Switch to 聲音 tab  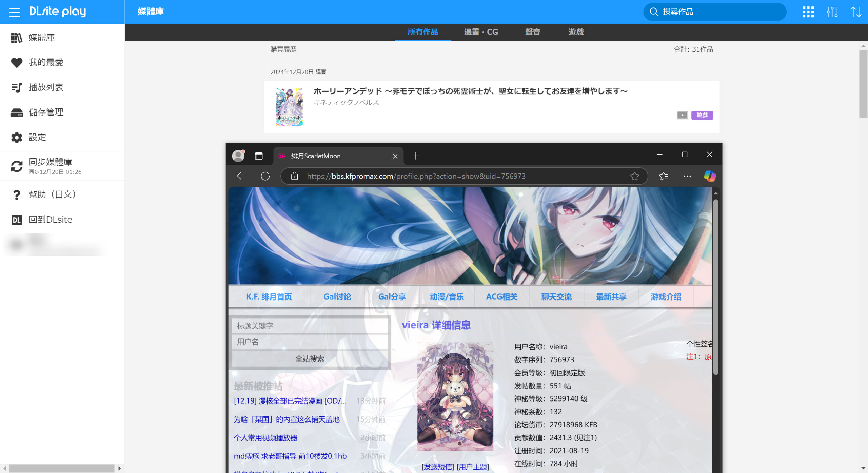tap(532, 32)
